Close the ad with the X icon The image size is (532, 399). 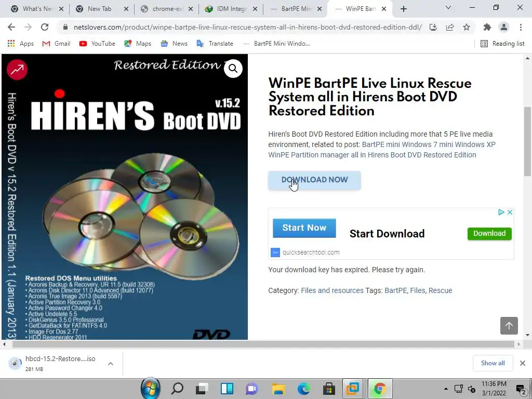click(510, 212)
